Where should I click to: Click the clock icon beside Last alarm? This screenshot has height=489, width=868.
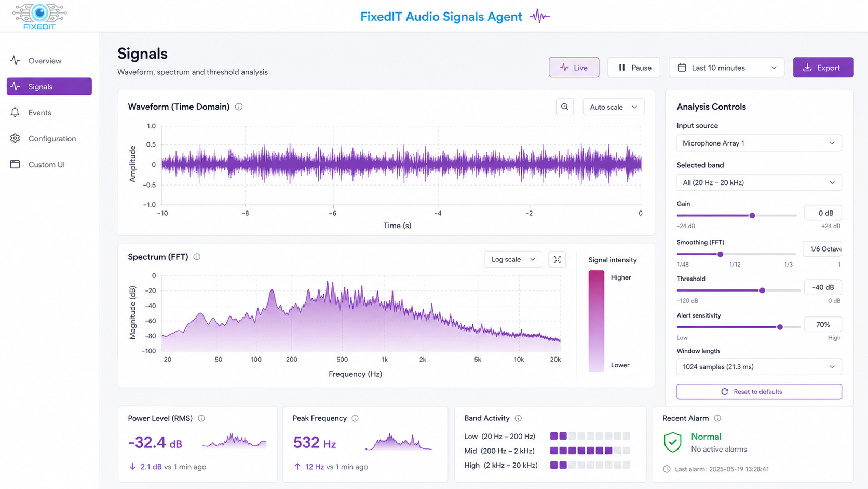[x=667, y=469]
